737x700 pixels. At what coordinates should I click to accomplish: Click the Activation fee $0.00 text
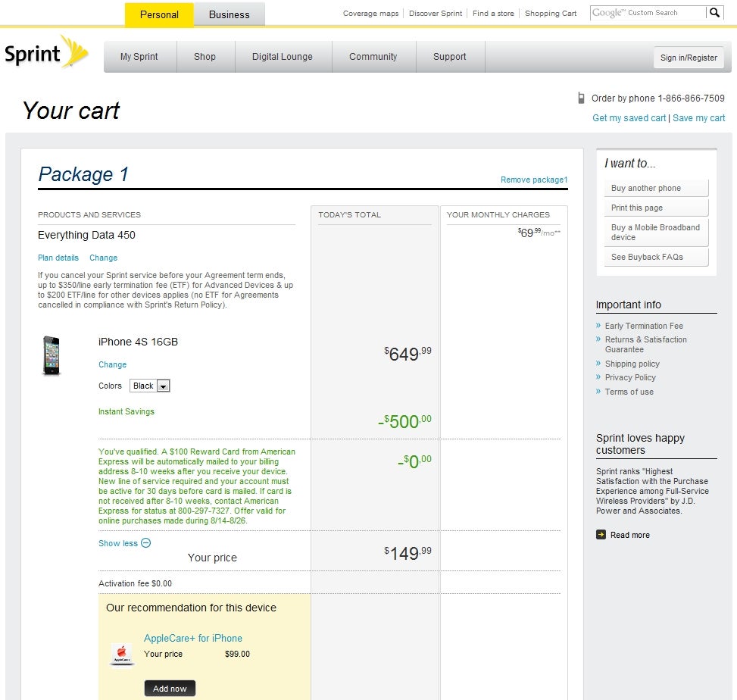(135, 583)
